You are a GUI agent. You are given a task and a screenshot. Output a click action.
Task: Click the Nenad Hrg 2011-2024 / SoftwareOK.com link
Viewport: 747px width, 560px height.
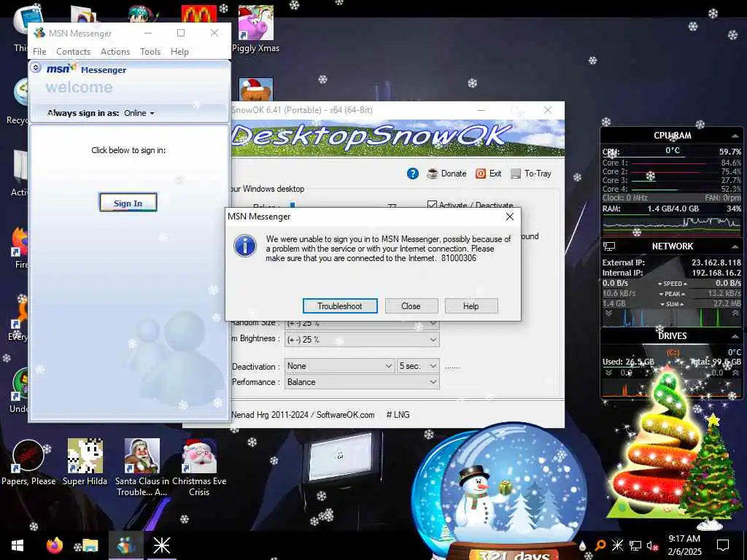[x=303, y=415]
